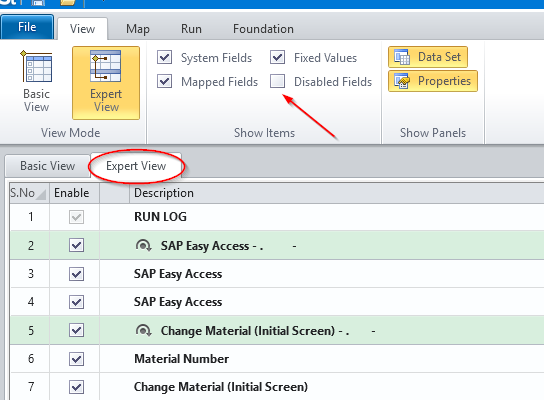Image resolution: width=544 pixels, height=400 pixels.
Task: Disable row 6 Material Number checkbox
Action: pos(76,359)
